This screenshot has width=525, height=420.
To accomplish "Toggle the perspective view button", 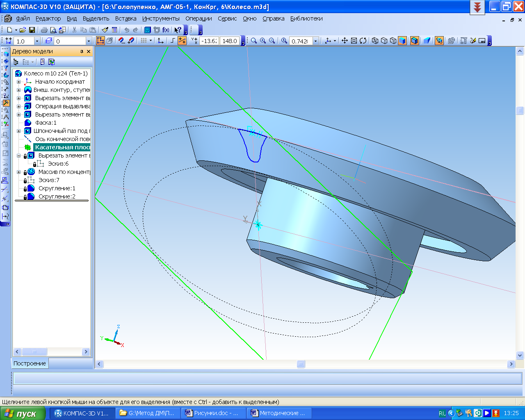I will (x=427, y=41).
